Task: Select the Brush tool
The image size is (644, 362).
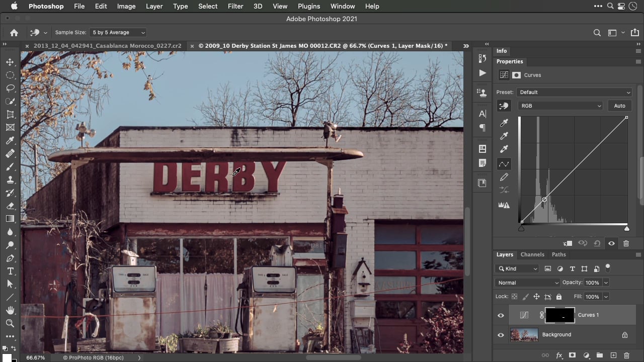Action: coord(10,166)
